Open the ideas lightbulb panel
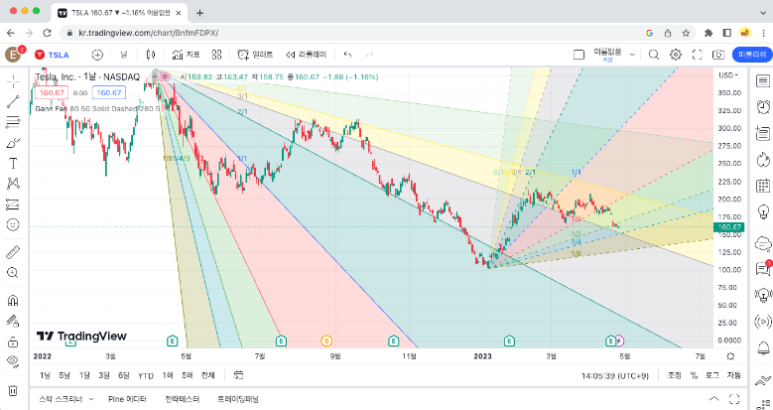773x410 pixels. pyautogui.click(x=763, y=212)
